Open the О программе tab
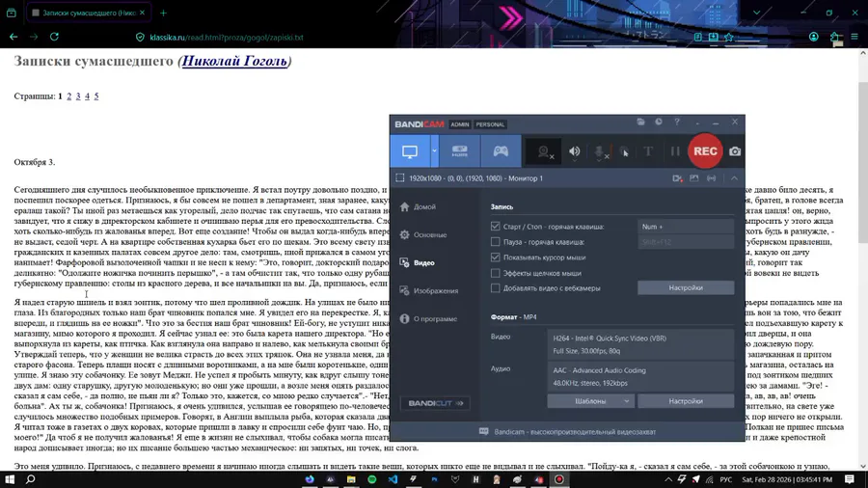 [x=429, y=318]
